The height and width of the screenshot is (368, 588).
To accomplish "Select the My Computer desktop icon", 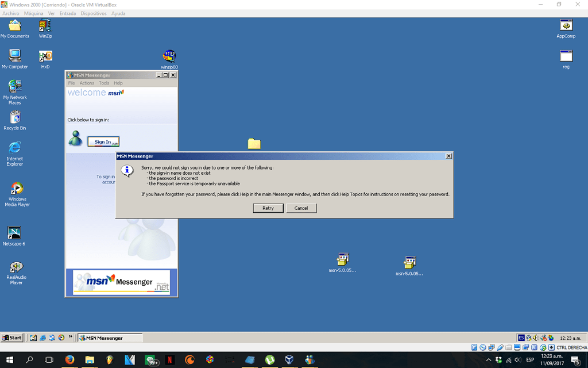I will [x=14, y=59].
